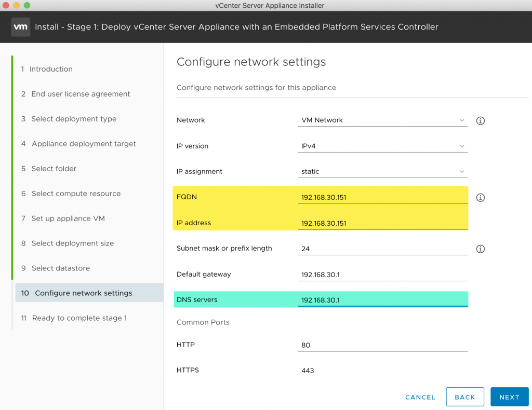Click the highlighted FQDN input field

[383, 197]
